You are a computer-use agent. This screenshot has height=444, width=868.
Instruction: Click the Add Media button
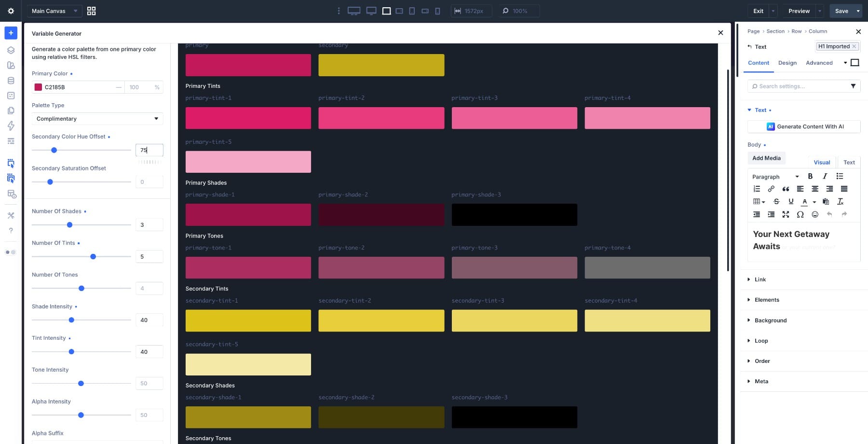[766, 158]
